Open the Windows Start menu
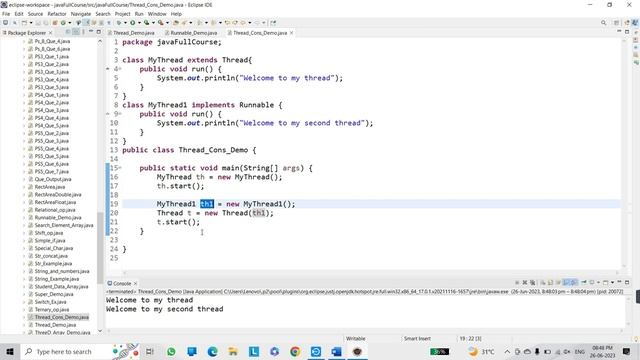640x360 pixels. pyautogui.click(x=10, y=351)
